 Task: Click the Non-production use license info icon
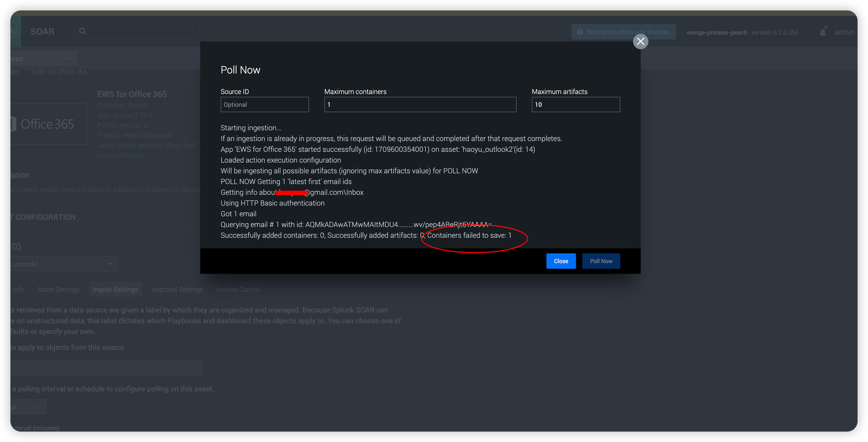(x=580, y=32)
